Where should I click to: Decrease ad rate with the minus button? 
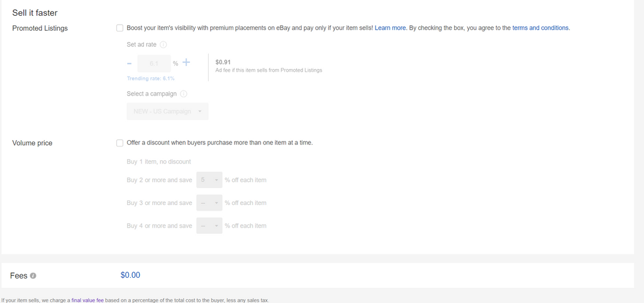[x=130, y=63]
